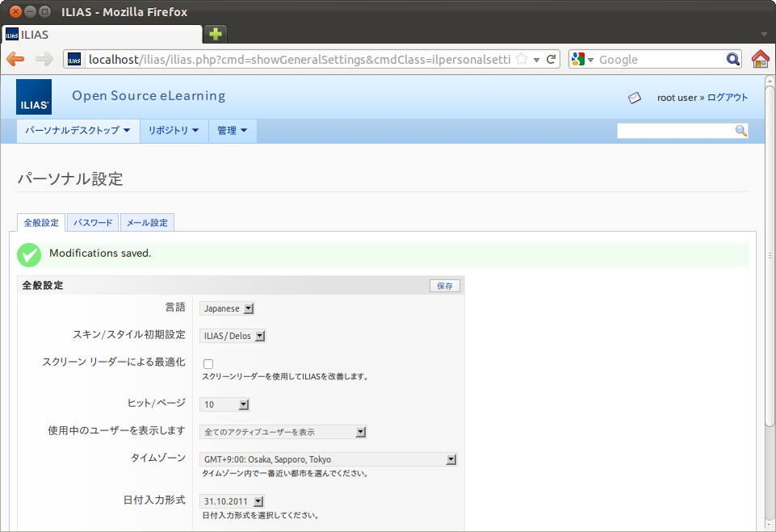Switch to the パスワード tab
776x532 pixels.
click(x=93, y=223)
